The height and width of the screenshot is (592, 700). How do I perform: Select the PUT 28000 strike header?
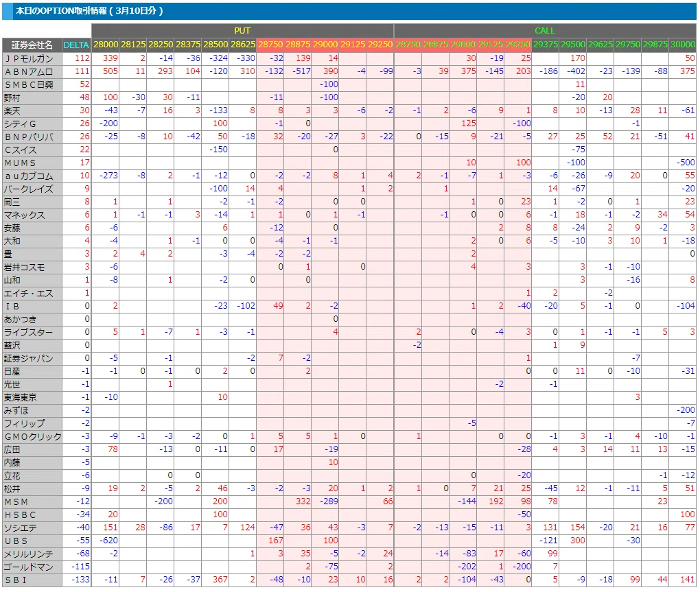click(106, 45)
